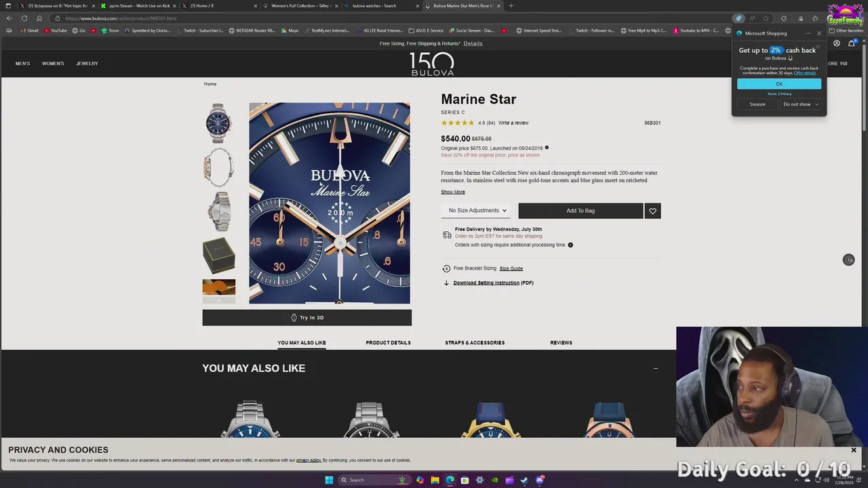868x488 pixels.
Task: Expand description with Show More
Action: (453, 192)
